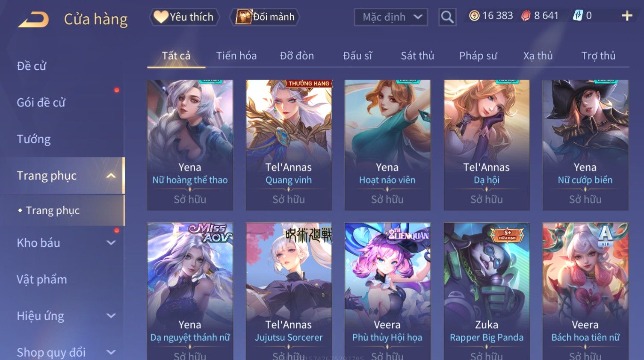Tap the gold coin balance icon
644x360 pixels.
click(x=474, y=16)
